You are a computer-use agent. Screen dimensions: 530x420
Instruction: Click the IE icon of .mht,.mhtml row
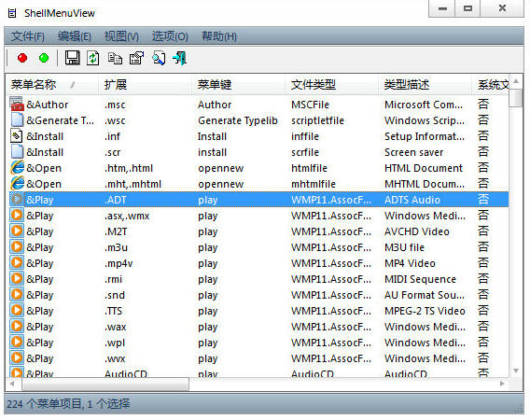(x=17, y=184)
